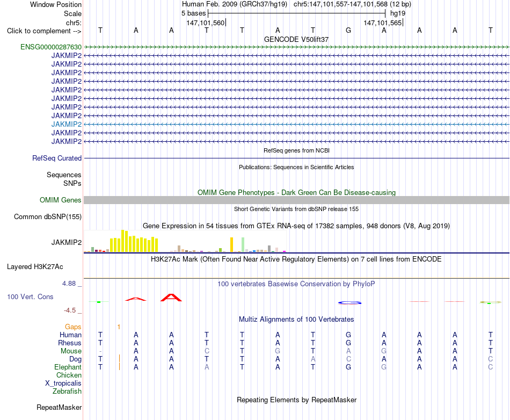
Task: Click the OMIM Gene Phenotypes track title
Action: click(296, 193)
